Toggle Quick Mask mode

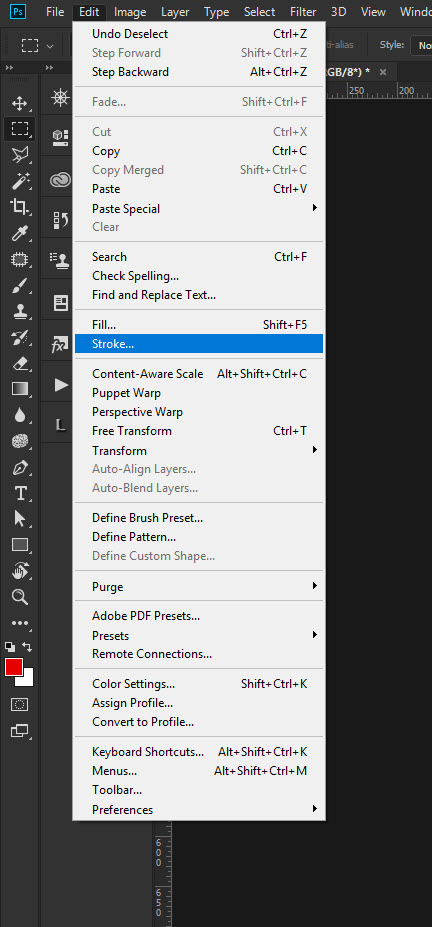coord(20,705)
